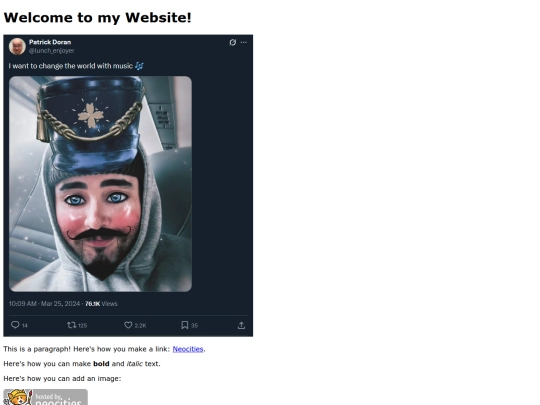Viewport: 540px width, 405px height.
Task: Open the Neocities hyperlink in the paragraph
Action: tap(188, 349)
